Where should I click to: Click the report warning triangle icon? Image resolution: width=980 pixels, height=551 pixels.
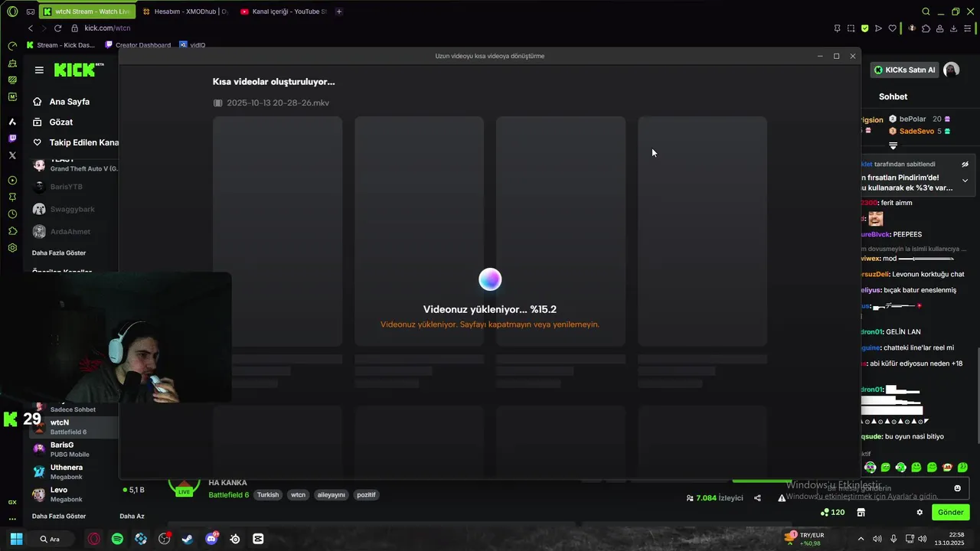point(781,498)
